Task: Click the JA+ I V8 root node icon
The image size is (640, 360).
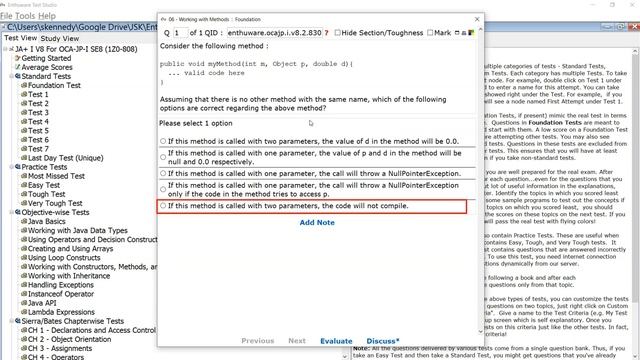Action: point(11,49)
